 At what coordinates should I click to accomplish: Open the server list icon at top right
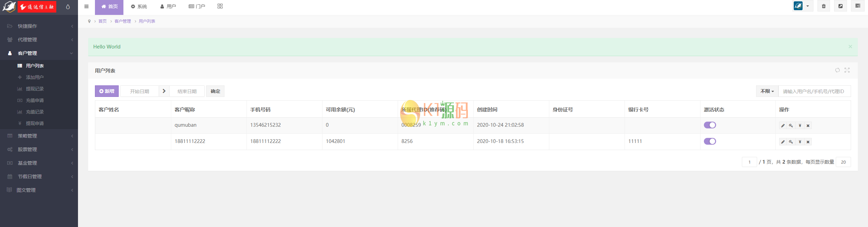coord(858,6)
